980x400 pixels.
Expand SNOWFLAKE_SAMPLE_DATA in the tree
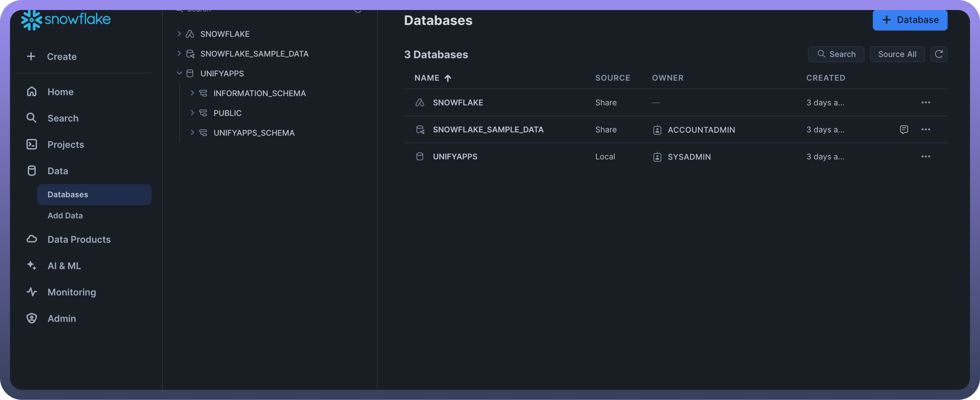tap(179, 54)
